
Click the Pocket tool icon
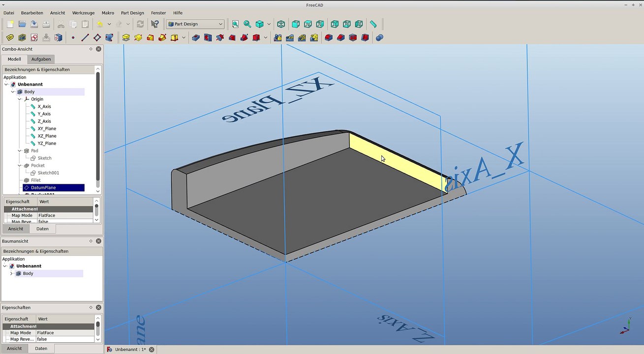pyautogui.click(x=196, y=37)
